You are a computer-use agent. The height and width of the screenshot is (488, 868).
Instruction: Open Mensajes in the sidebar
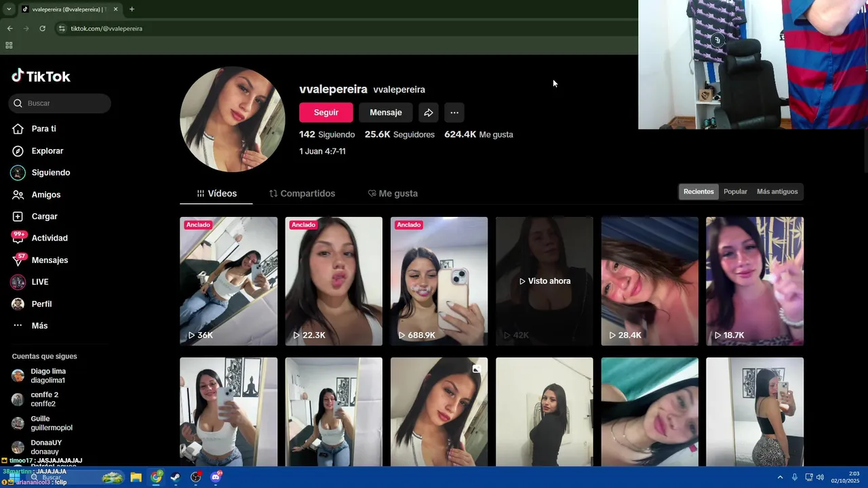pyautogui.click(x=40, y=260)
